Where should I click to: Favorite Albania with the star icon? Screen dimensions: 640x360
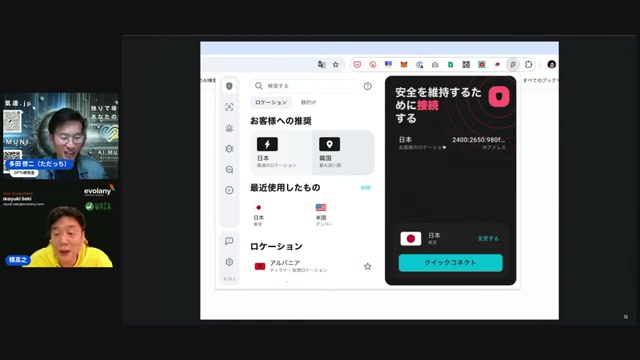367,266
